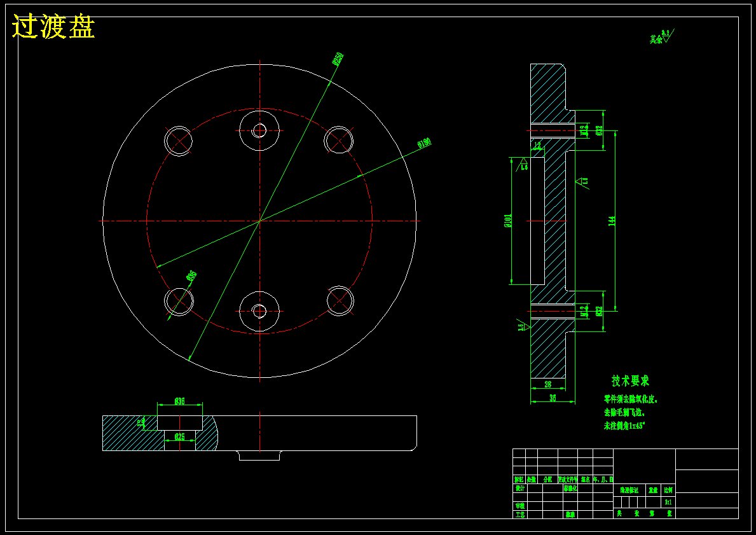Click the 36 width dimension text

553,398
